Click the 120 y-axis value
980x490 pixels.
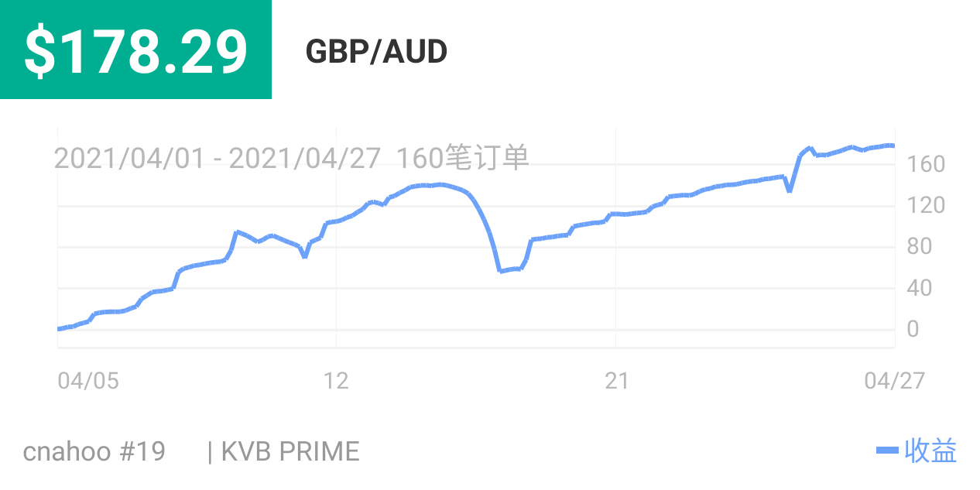927,206
